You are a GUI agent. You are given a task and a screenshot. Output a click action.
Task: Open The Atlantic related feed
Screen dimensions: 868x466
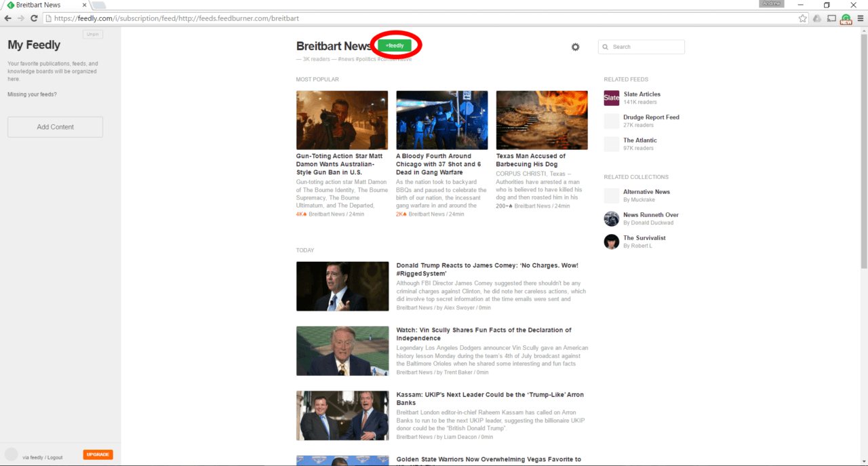click(640, 140)
